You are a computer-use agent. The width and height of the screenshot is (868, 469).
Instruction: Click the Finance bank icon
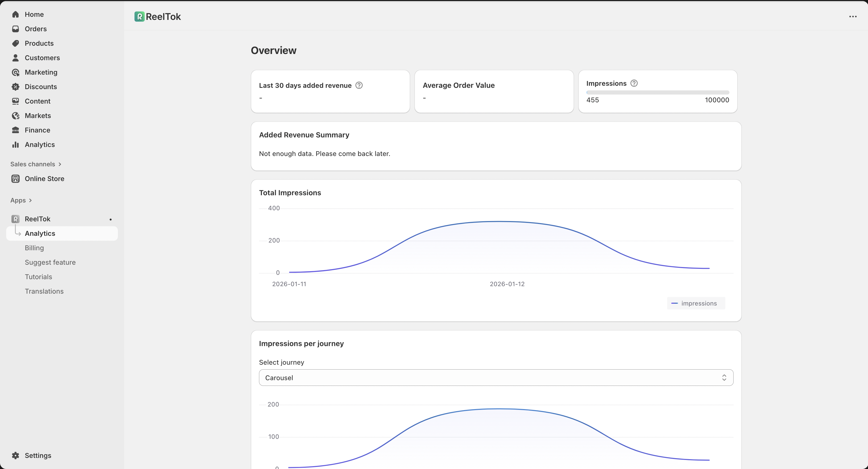point(16,130)
